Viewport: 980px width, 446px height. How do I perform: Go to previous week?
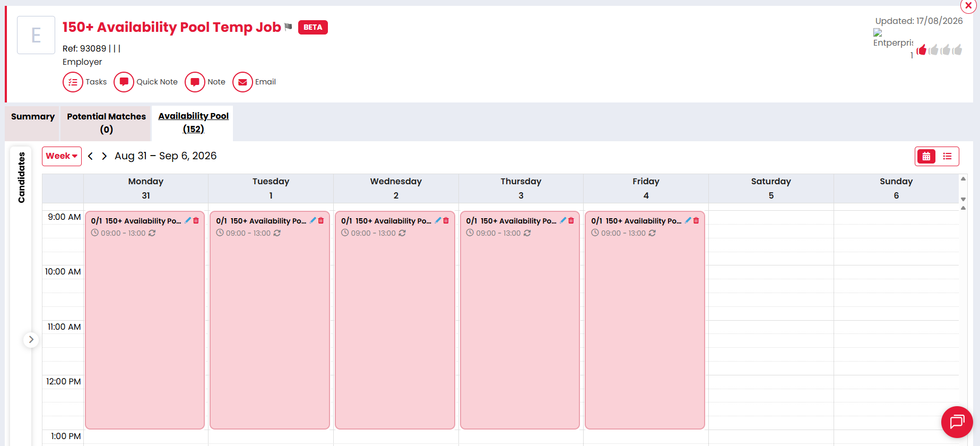[90, 156]
